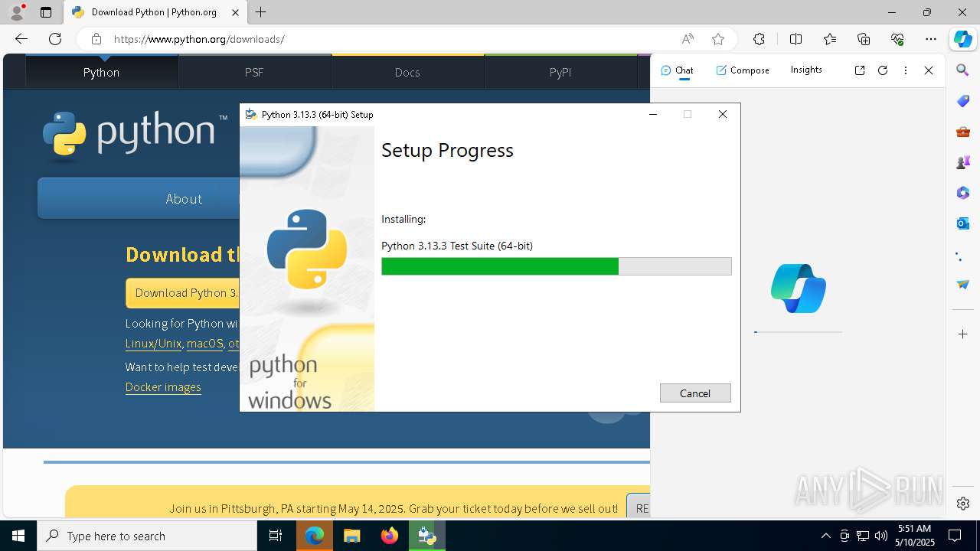980x551 pixels.
Task: Switch to the Insights tab in Copilot
Action: 806,70
